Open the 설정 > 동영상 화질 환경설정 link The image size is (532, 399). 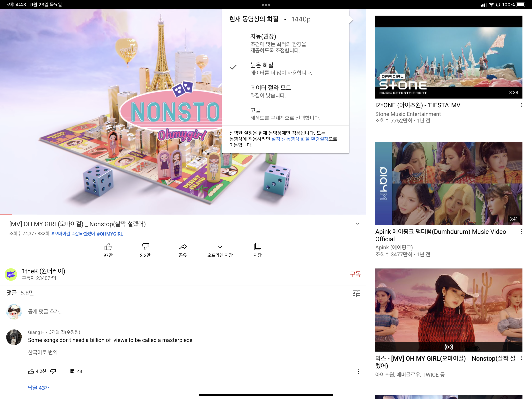[x=300, y=139]
